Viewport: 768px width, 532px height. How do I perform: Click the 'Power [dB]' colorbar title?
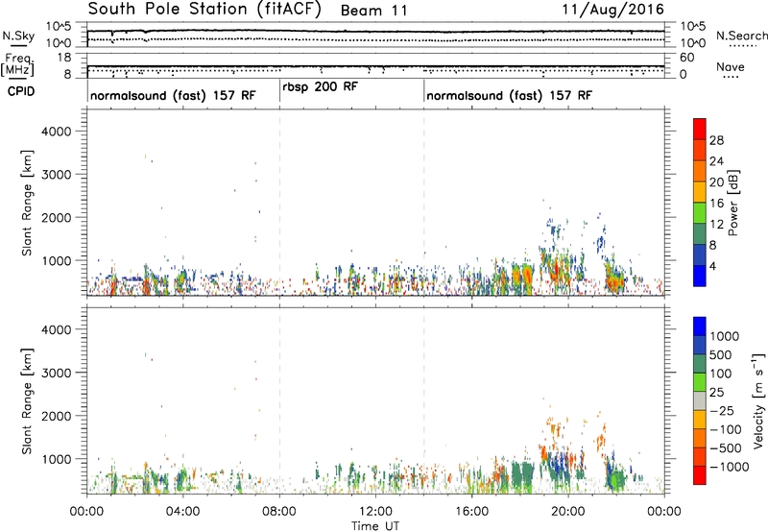(x=733, y=203)
